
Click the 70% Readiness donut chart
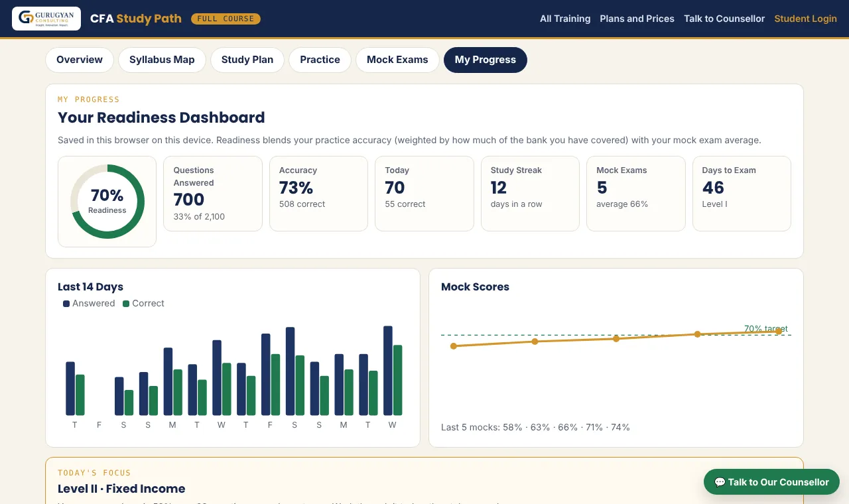pyautogui.click(x=107, y=201)
